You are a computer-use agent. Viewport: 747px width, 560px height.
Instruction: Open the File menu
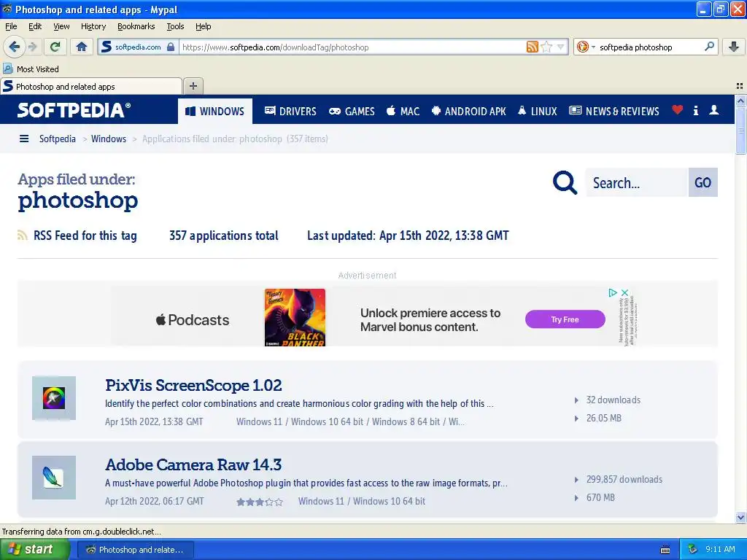coord(11,26)
